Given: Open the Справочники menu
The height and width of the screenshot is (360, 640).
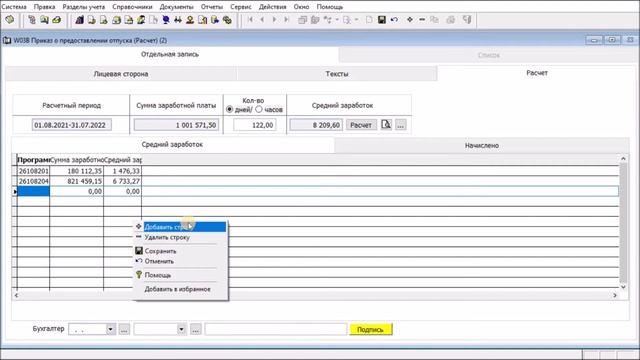Looking at the screenshot, I should [132, 7].
